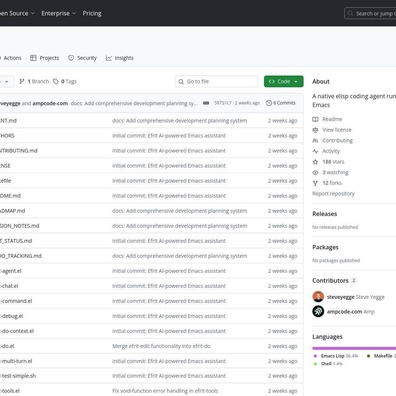Click the Report repository link
This screenshot has height=396, width=396.
(333, 194)
